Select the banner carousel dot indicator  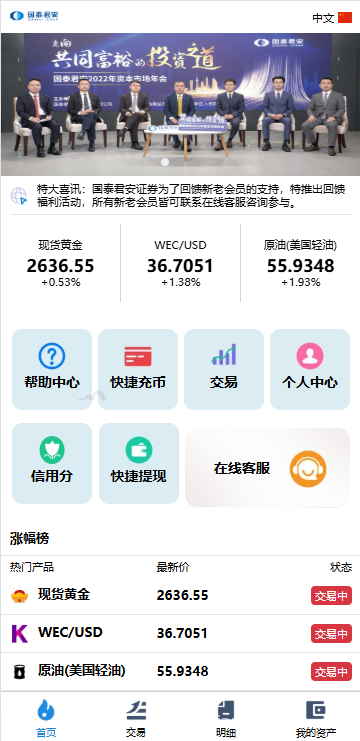point(165,162)
